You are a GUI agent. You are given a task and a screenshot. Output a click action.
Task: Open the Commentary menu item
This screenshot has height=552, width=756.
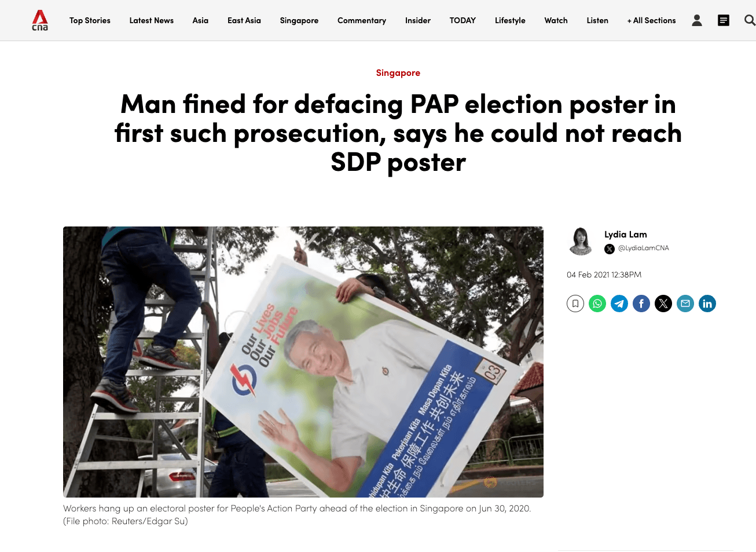pos(362,20)
